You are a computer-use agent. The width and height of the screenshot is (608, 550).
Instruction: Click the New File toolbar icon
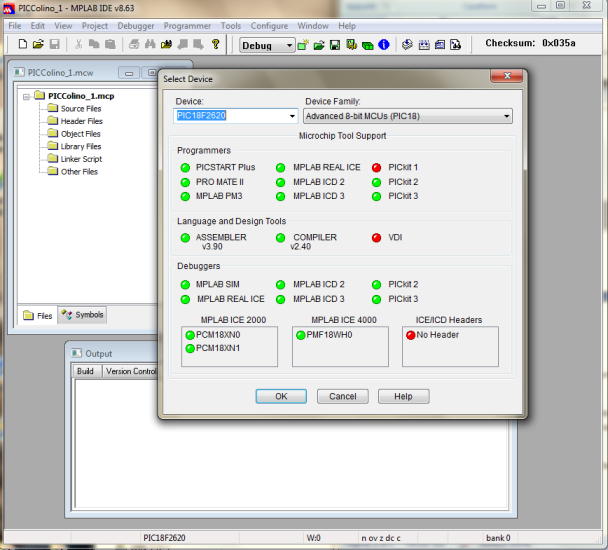click(23, 44)
